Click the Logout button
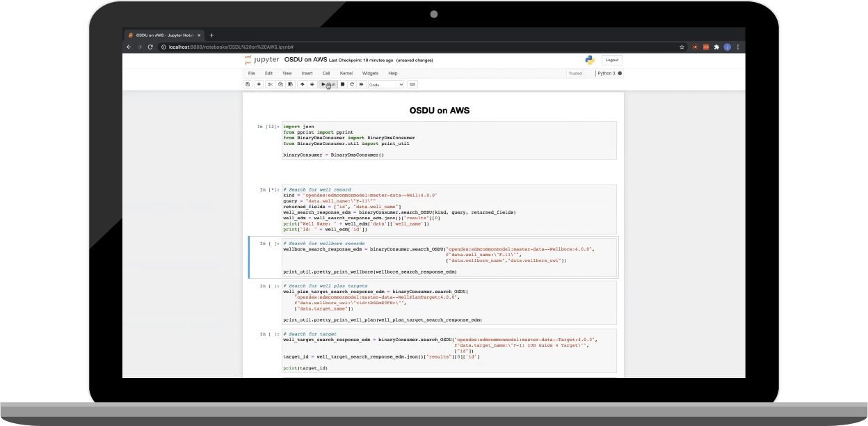The width and height of the screenshot is (868, 426). tap(612, 60)
